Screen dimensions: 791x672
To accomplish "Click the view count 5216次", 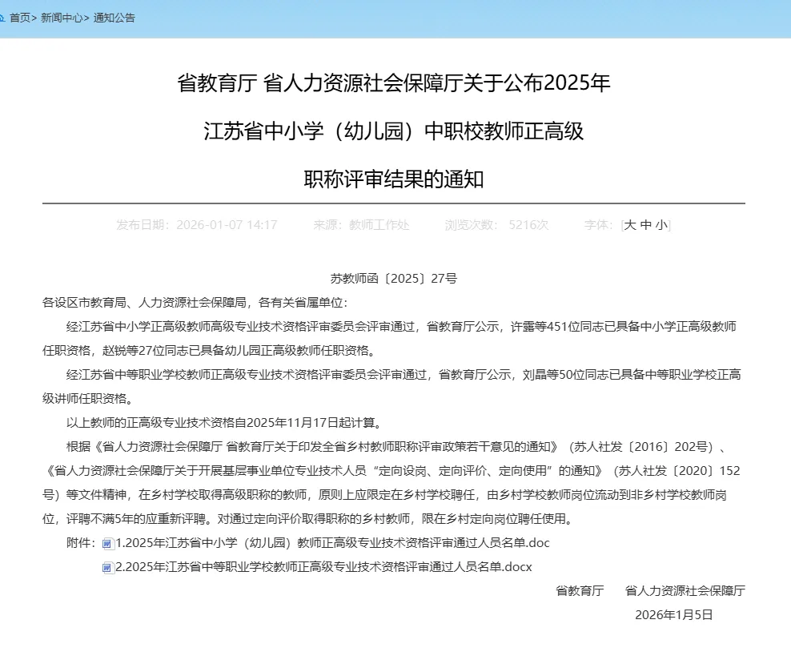I will 528,225.
